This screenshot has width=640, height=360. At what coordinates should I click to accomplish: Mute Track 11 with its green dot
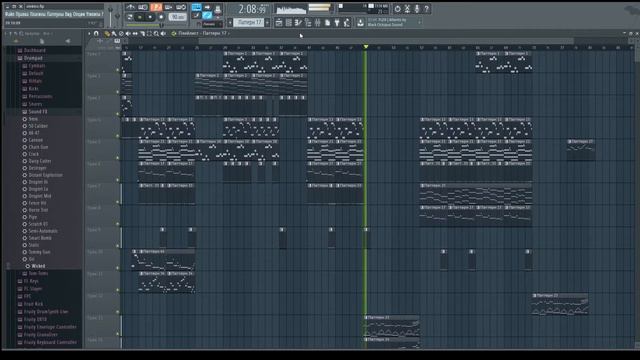[x=118, y=290]
